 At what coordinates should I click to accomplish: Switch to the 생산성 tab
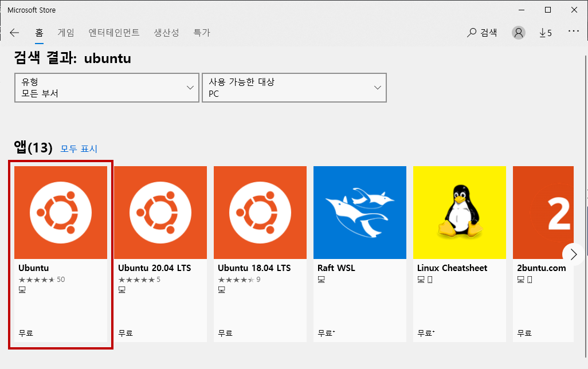[167, 33]
